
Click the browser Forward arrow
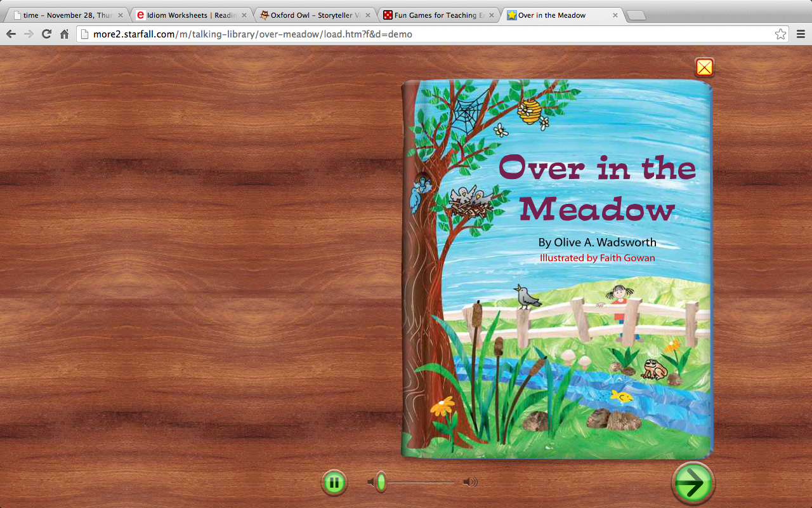pyautogui.click(x=29, y=34)
